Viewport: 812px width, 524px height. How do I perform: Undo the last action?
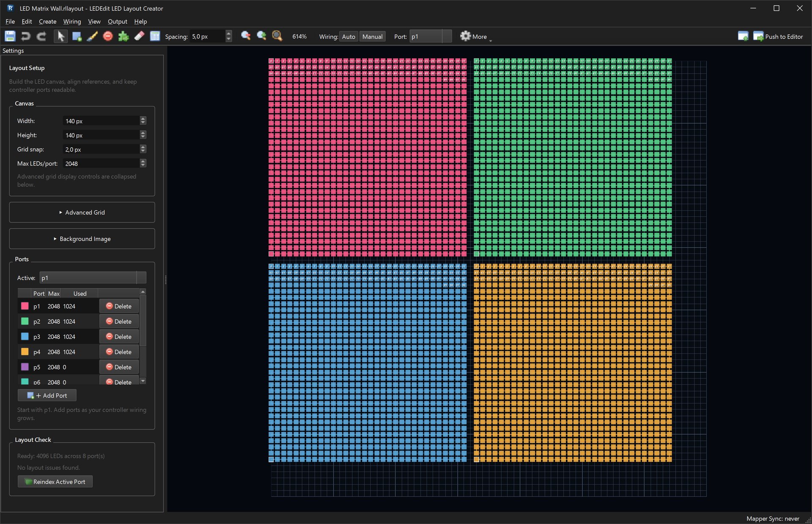(x=26, y=36)
